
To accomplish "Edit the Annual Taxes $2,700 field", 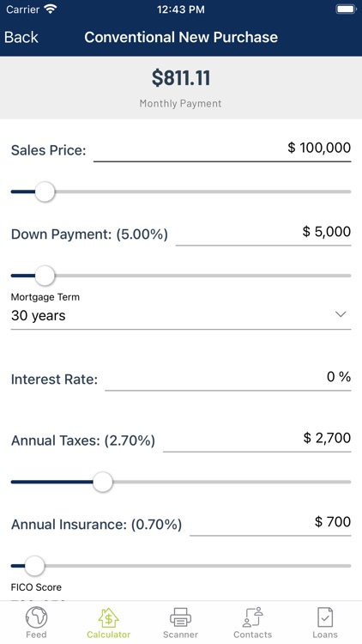I will point(257,439).
